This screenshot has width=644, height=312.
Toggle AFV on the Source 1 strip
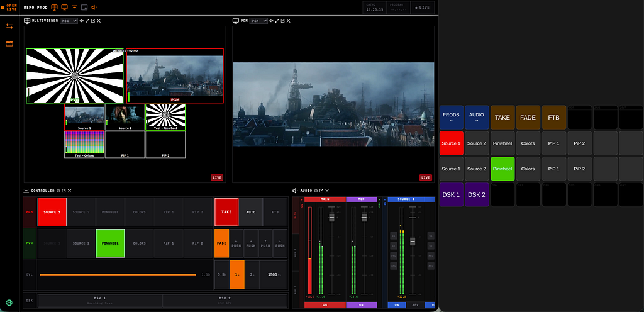pyautogui.click(x=415, y=305)
